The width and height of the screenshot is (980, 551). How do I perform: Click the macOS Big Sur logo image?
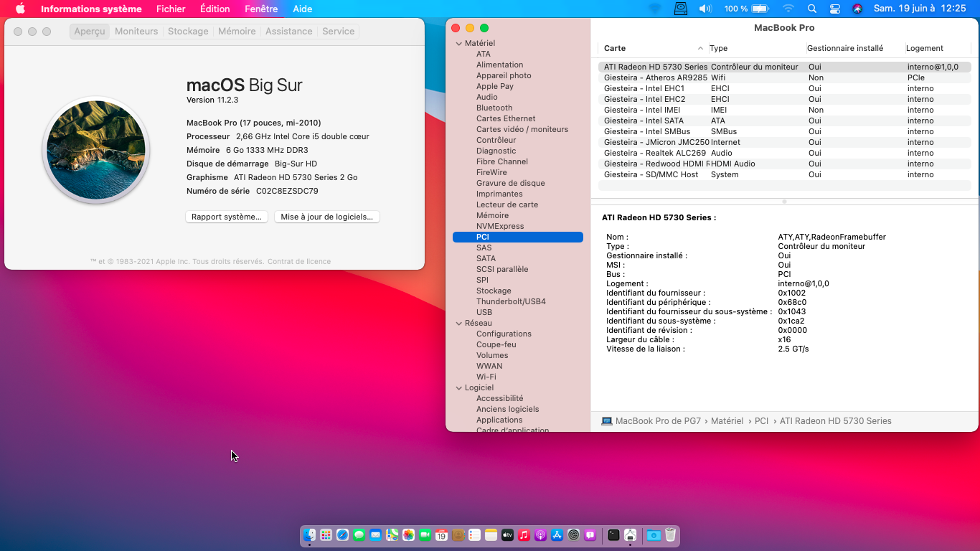(x=96, y=150)
